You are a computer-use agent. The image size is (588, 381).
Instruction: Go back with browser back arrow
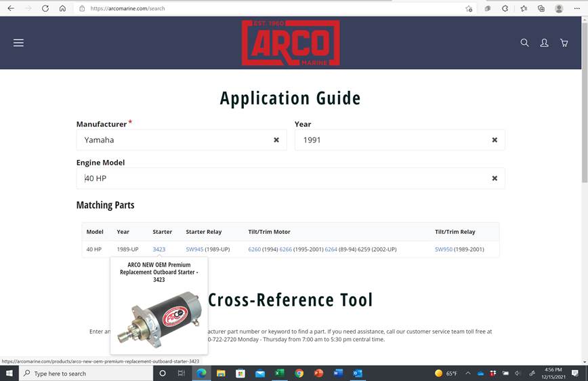coord(11,8)
